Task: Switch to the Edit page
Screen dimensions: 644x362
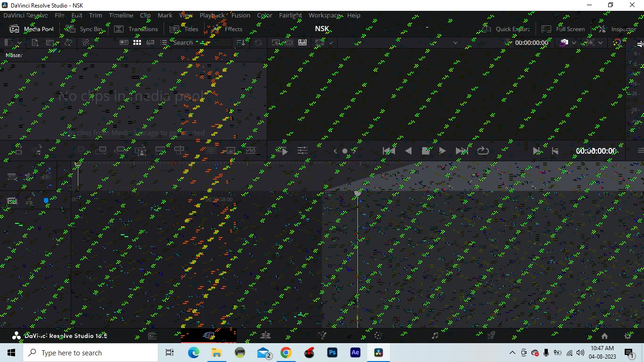Action: coord(265,336)
